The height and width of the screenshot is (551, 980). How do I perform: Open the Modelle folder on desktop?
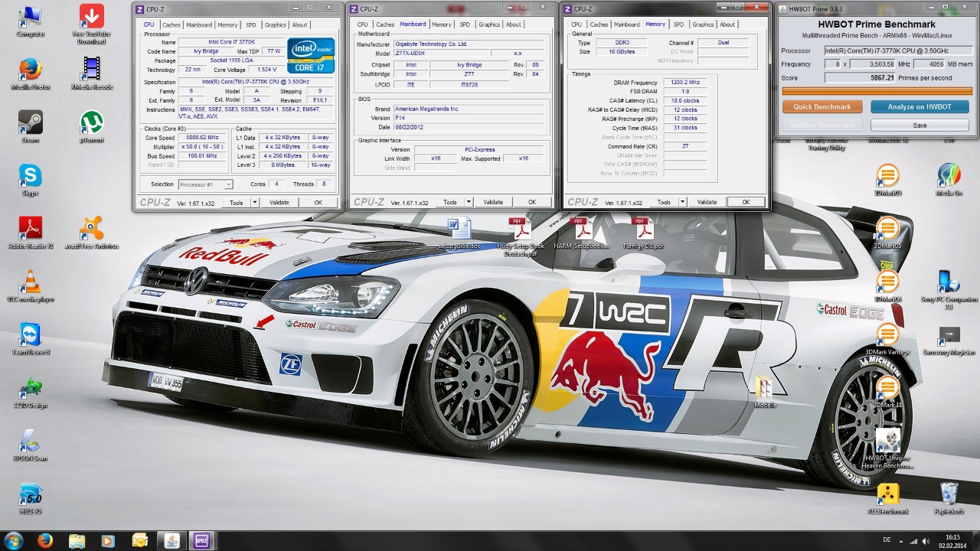[765, 391]
